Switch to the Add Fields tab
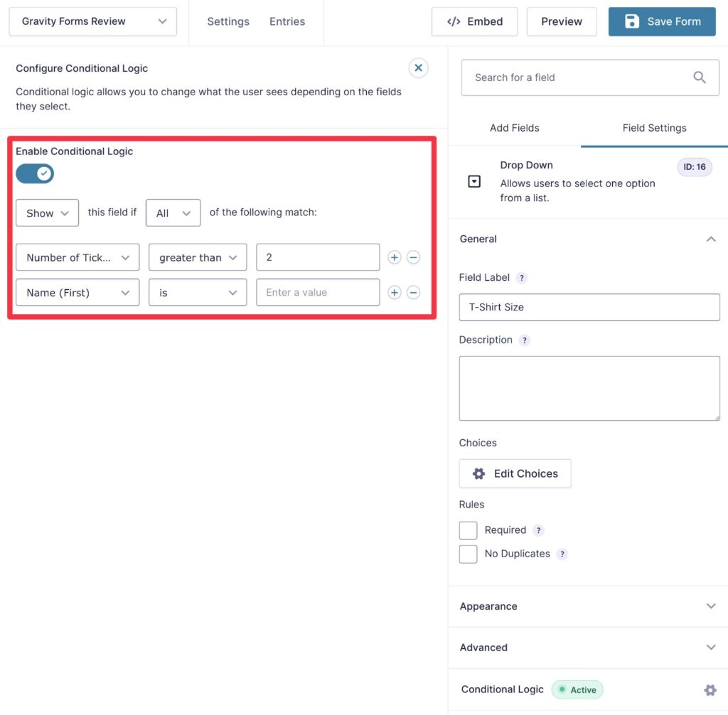728x715 pixels. [x=515, y=128]
